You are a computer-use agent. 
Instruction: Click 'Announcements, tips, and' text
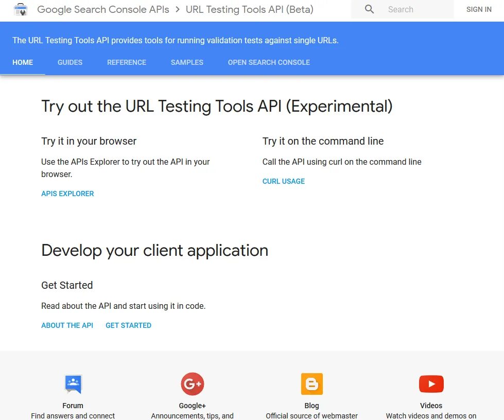click(x=192, y=416)
